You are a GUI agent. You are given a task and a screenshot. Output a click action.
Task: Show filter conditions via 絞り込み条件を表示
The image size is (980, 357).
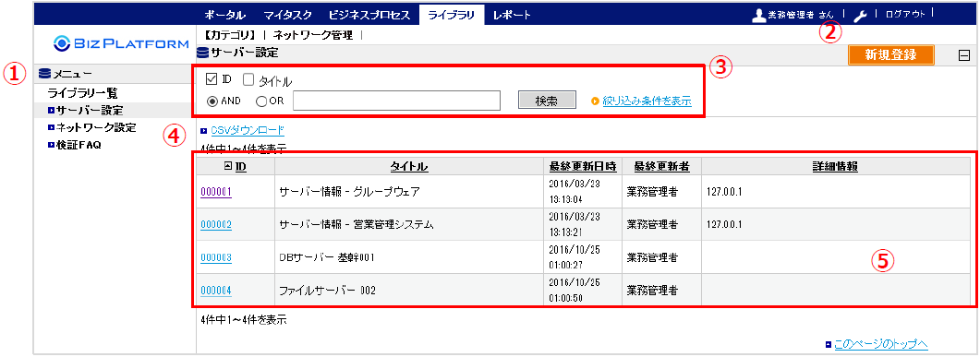[647, 101]
